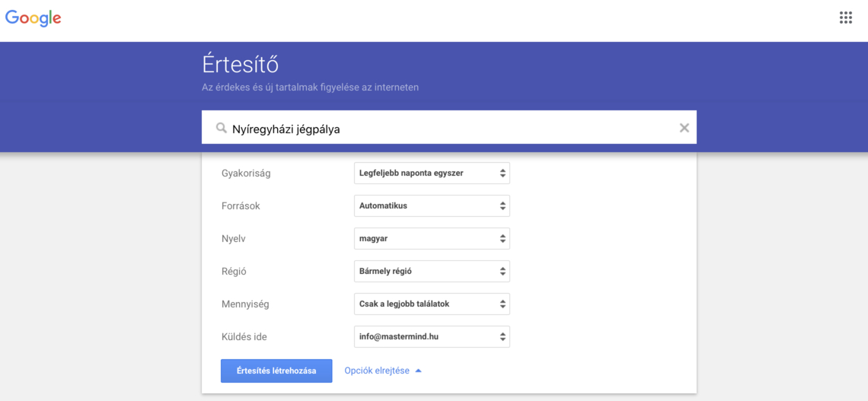The image size is (868, 401).
Task: Click the Mennyiség label
Action: pos(245,304)
